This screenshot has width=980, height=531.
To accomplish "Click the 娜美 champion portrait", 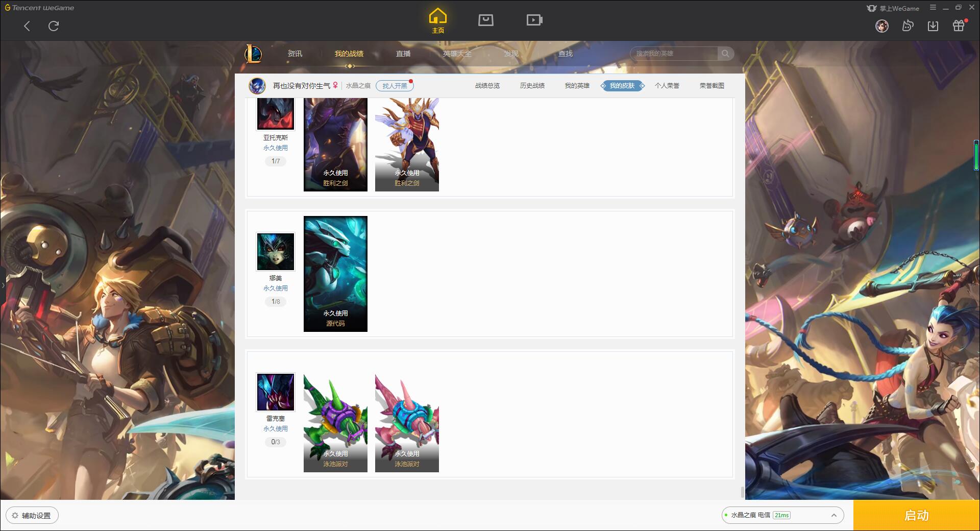I will (276, 252).
